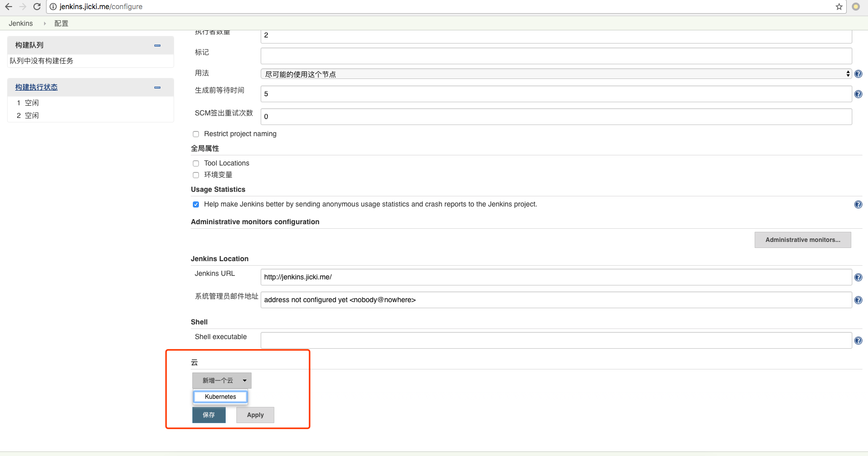Enable Restrict project naming
Screen dimensions: 868x456
[x=196, y=134]
